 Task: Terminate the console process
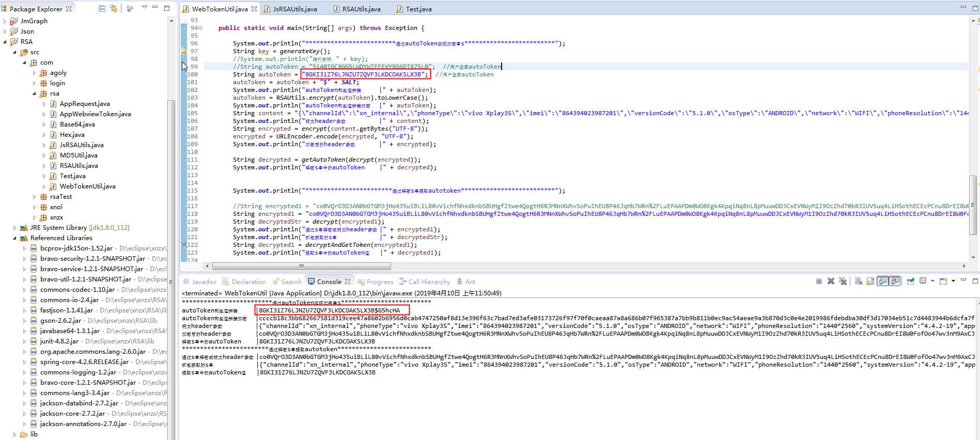pyautogui.click(x=819, y=281)
